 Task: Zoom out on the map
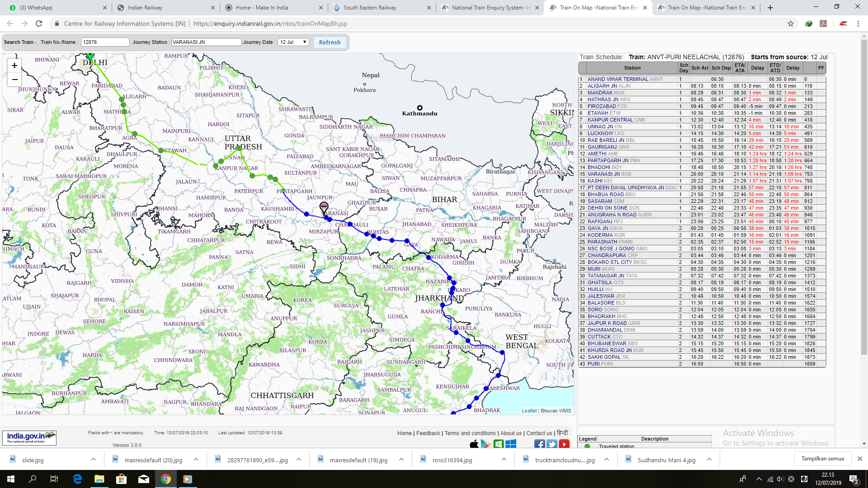14,80
